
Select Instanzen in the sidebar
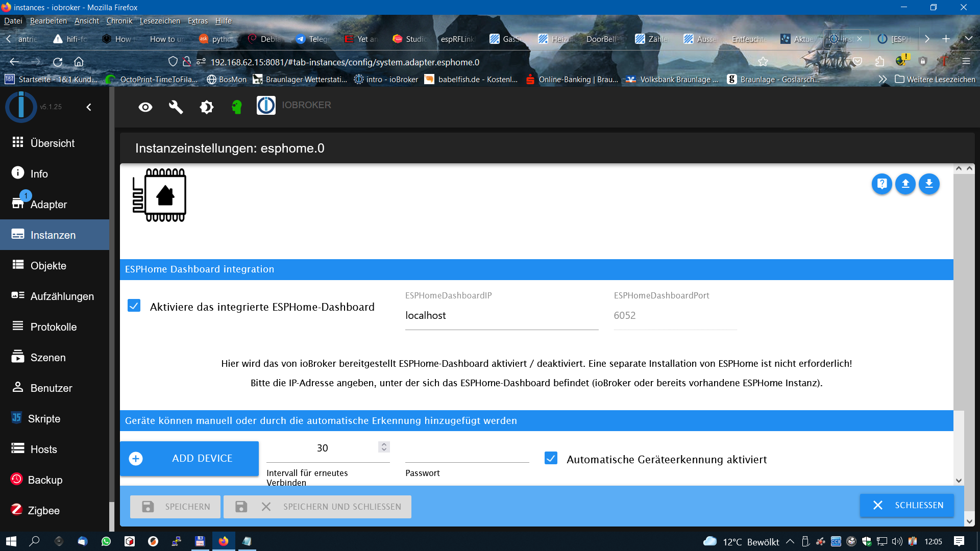(x=55, y=235)
